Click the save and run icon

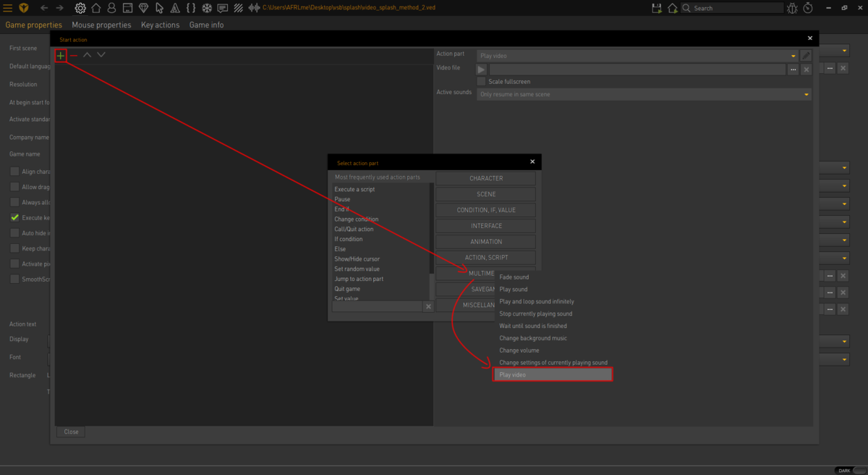[x=657, y=8]
